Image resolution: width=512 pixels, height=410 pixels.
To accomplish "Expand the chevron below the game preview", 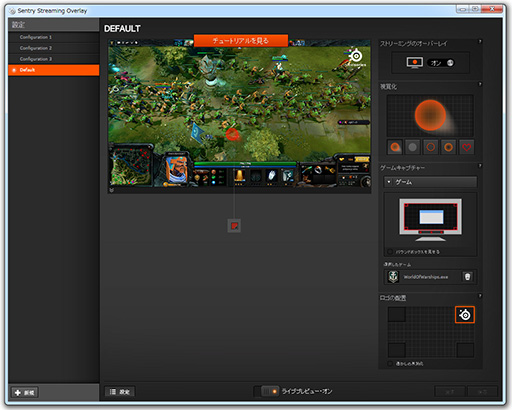I will 112,190.
